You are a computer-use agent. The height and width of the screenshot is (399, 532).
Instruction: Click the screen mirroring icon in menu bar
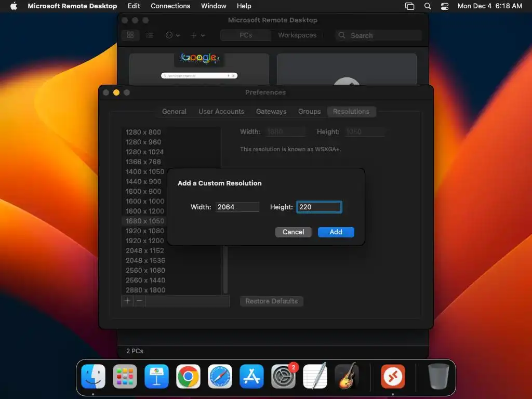point(409,6)
